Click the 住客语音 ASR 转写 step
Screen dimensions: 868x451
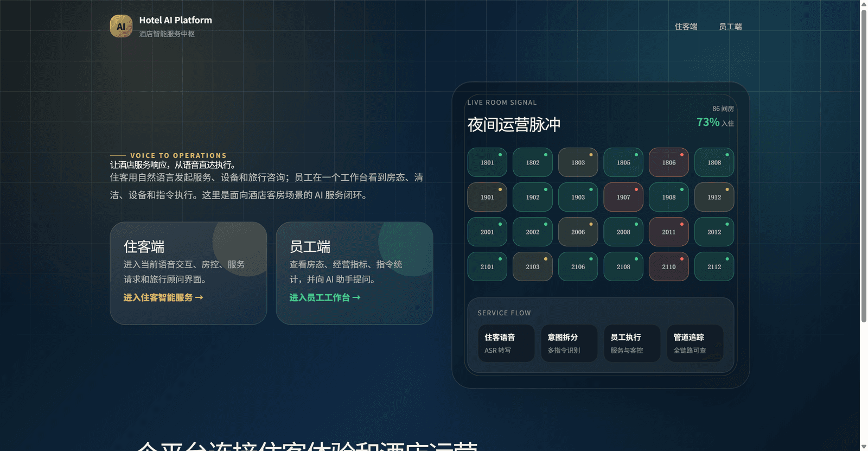point(506,343)
